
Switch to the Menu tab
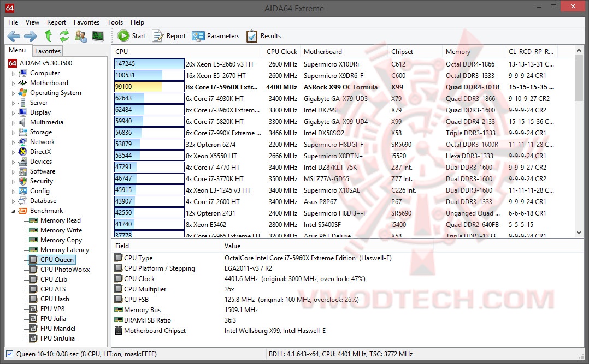(17, 50)
